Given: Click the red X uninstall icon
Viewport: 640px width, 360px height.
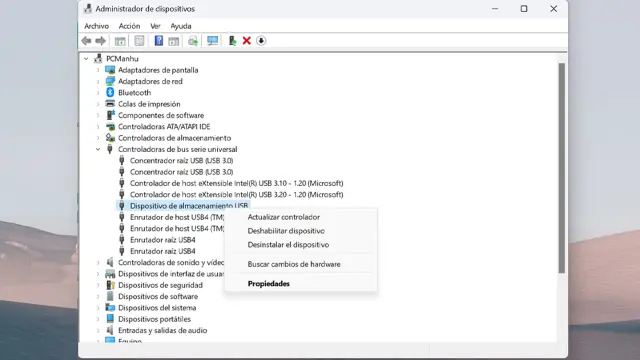Looking at the screenshot, I should (247, 41).
